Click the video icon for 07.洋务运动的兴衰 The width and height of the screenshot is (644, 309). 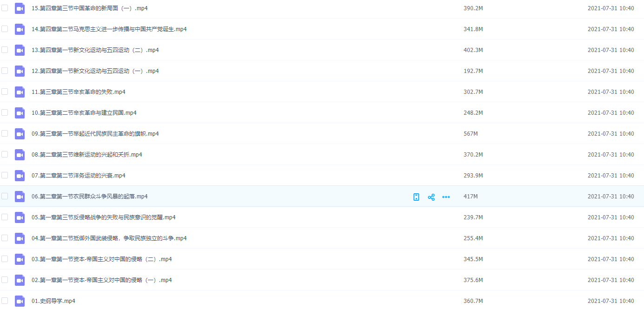(x=20, y=176)
